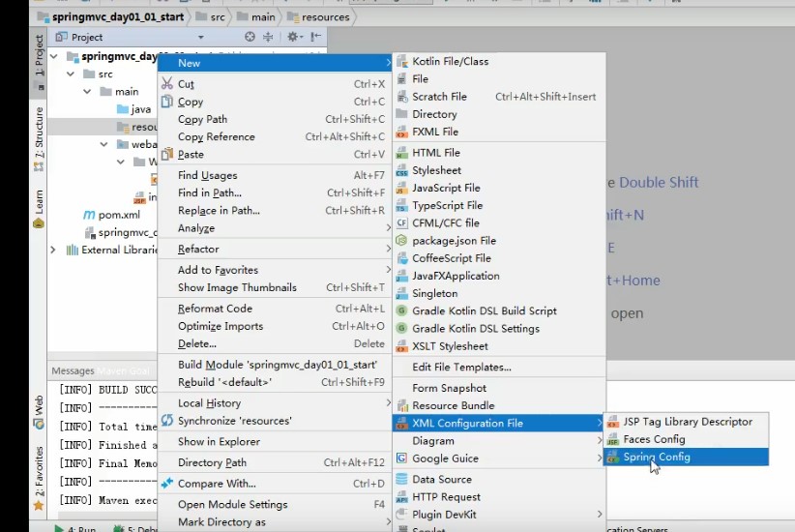This screenshot has width=795, height=532.
Task: Click the HTML File icon
Action: point(401,153)
